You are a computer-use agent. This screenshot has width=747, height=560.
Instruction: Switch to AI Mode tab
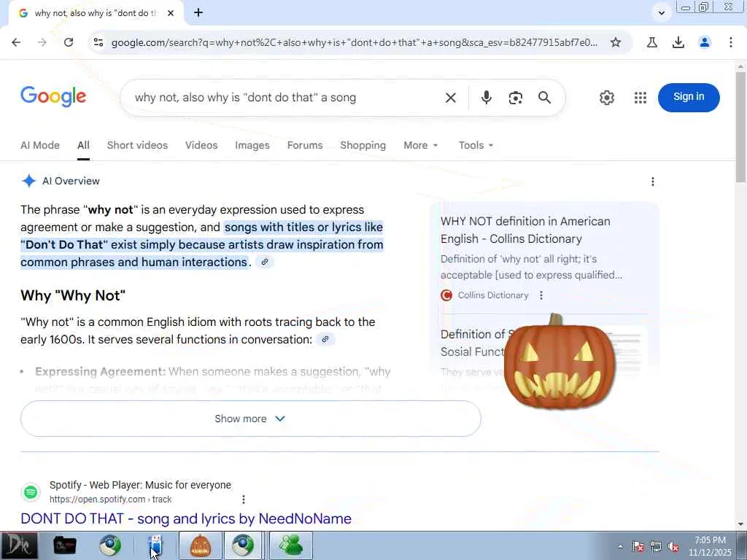[x=40, y=145]
